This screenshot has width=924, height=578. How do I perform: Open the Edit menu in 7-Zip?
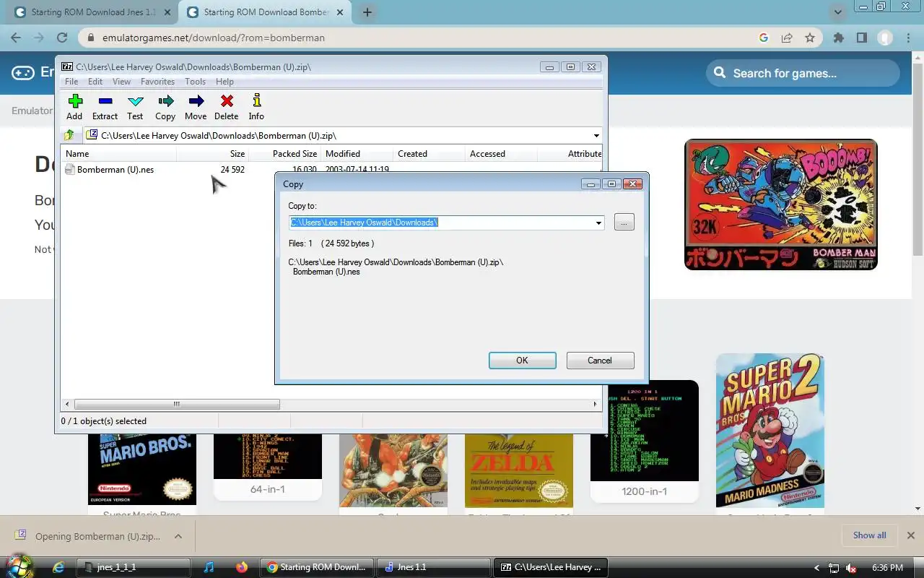click(95, 82)
